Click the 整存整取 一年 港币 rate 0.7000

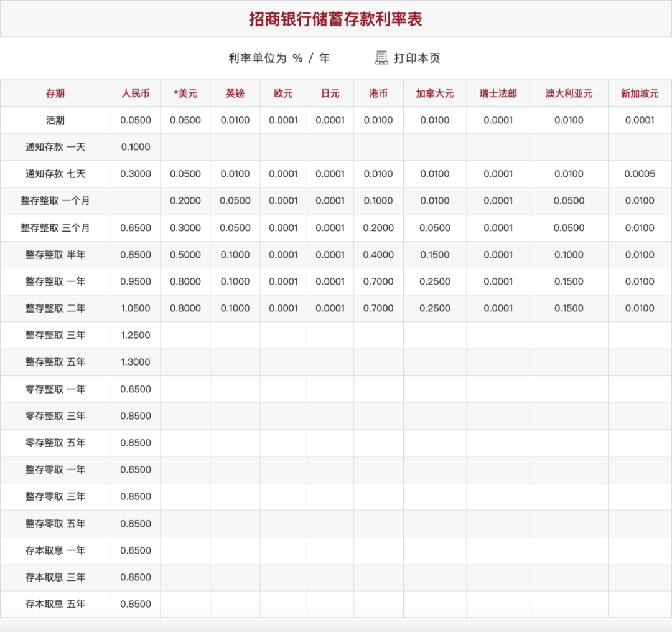[x=378, y=281]
